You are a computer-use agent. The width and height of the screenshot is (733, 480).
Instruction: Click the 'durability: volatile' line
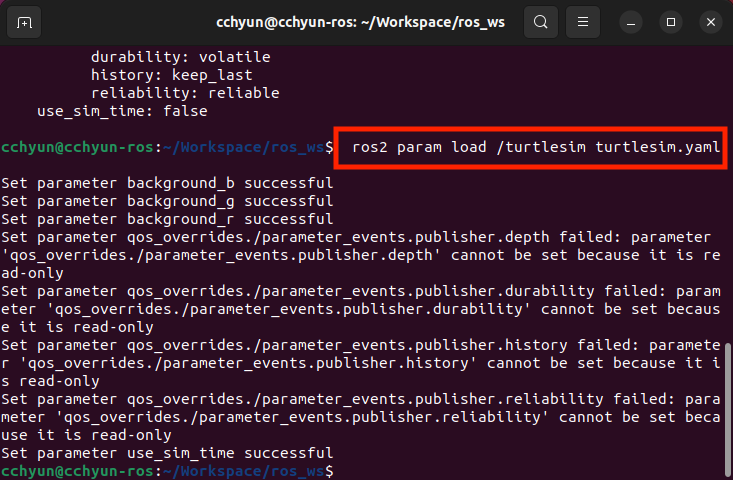coord(180,57)
